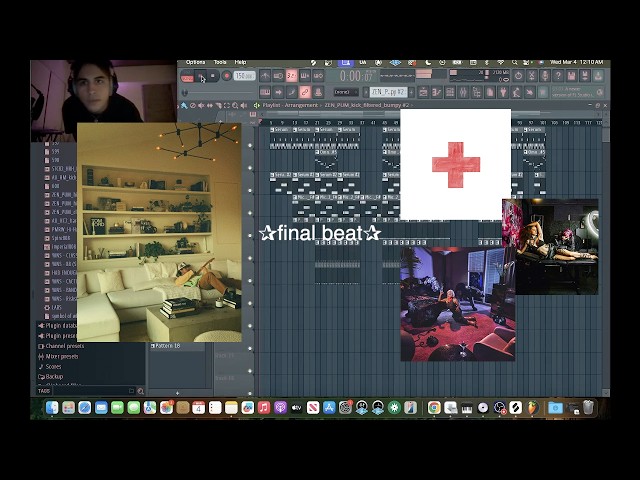Click the TAGS button in browser
The width and height of the screenshot is (640, 480).
coord(44,391)
